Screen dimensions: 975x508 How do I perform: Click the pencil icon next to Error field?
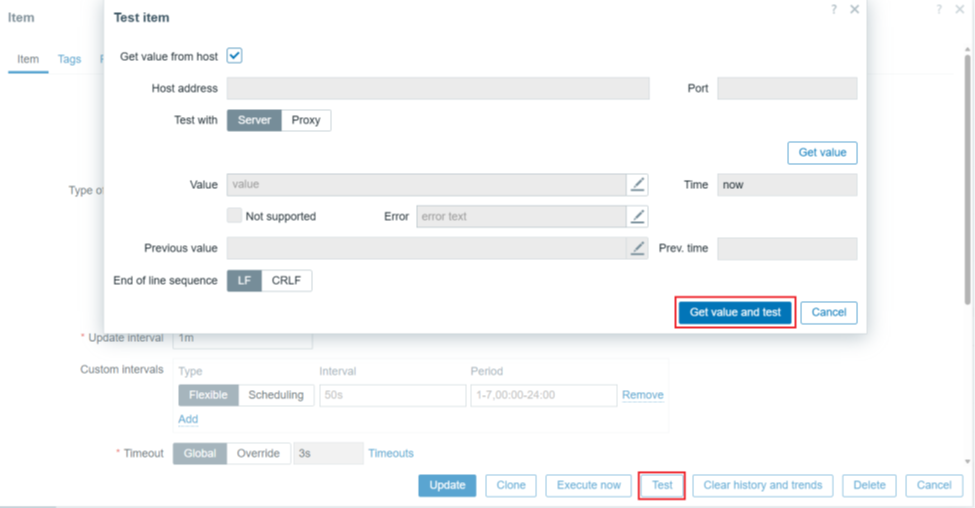click(x=638, y=216)
